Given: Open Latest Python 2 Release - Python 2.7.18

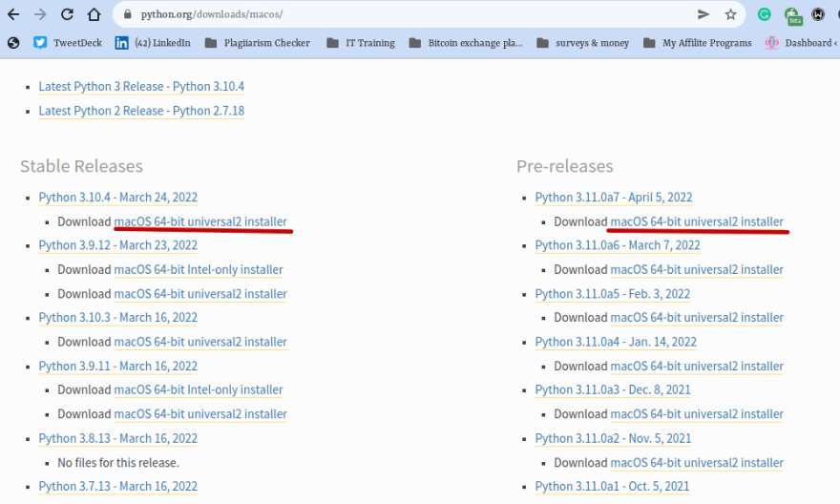Looking at the screenshot, I should (x=141, y=111).
